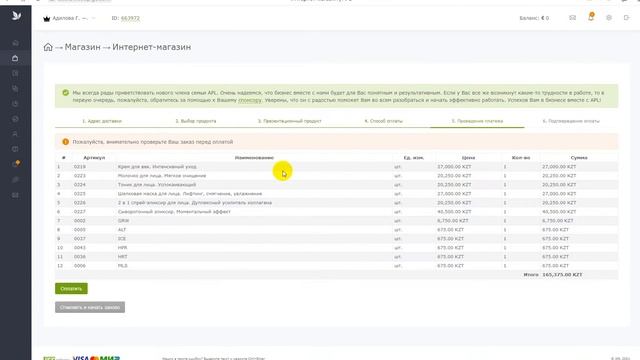Click the white bird logo in sidebar

pos(16,16)
